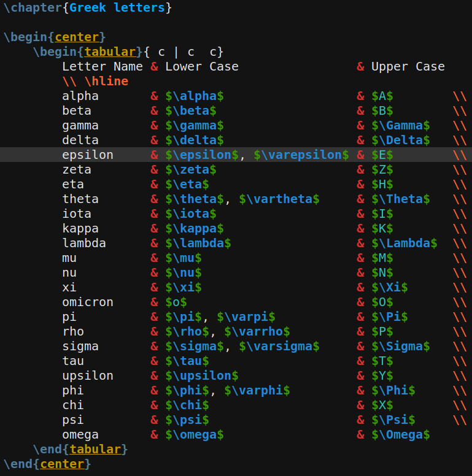
Task: Click the \chapter command text
Action: (x=33, y=7)
